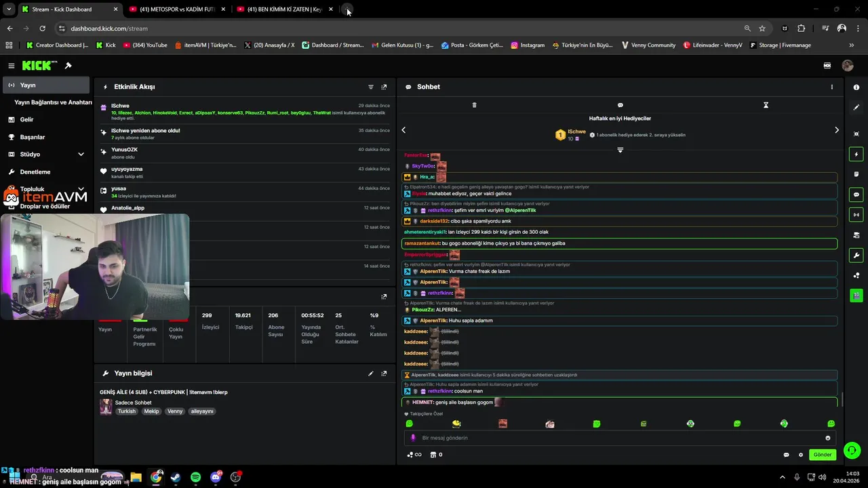Open File Explorer from the taskbar
Viewport: 868px width, 488px height.
pos(136,477)
